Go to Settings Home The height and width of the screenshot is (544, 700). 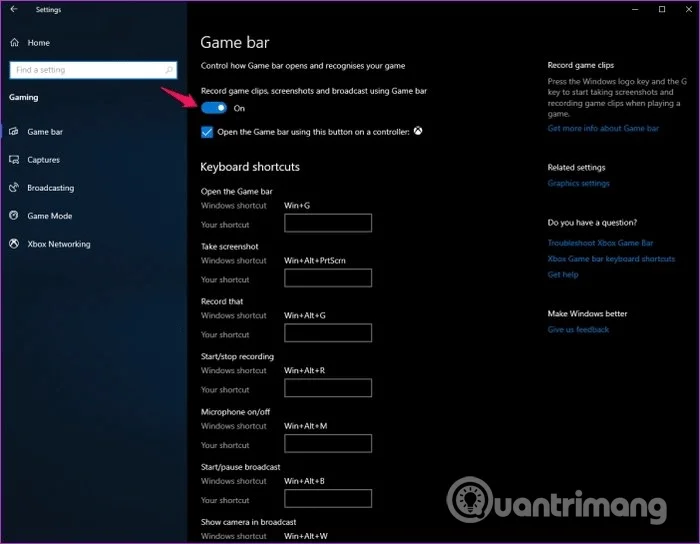[38, 43]
